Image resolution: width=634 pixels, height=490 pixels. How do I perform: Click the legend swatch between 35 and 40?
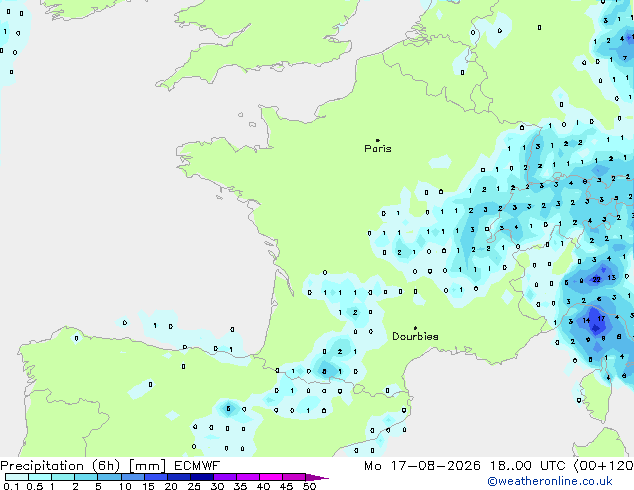248,477
